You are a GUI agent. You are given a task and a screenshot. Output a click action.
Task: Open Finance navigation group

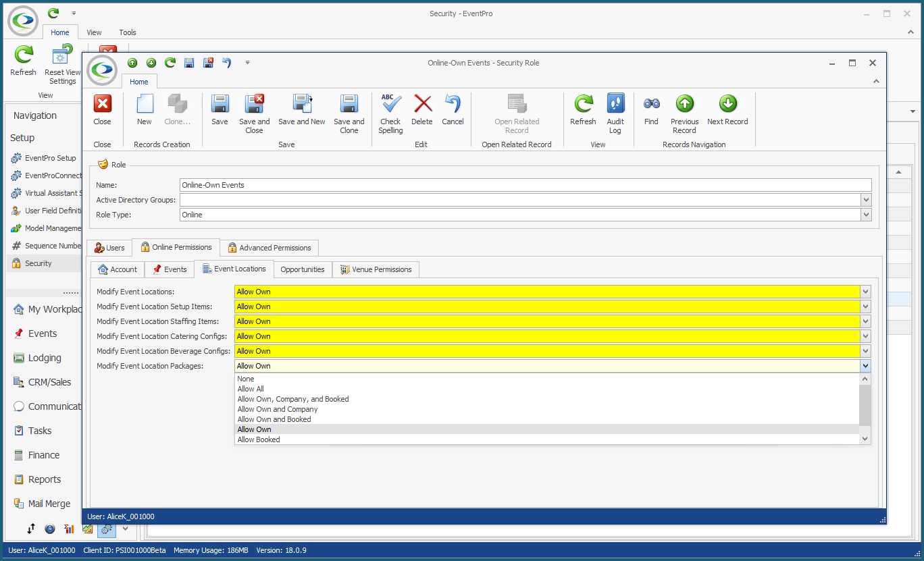coord(44,455)
